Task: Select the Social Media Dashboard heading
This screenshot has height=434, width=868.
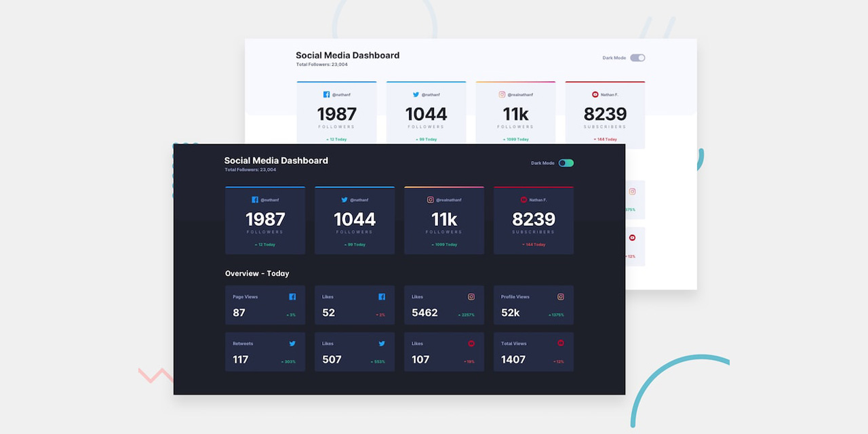Action: 276,161
